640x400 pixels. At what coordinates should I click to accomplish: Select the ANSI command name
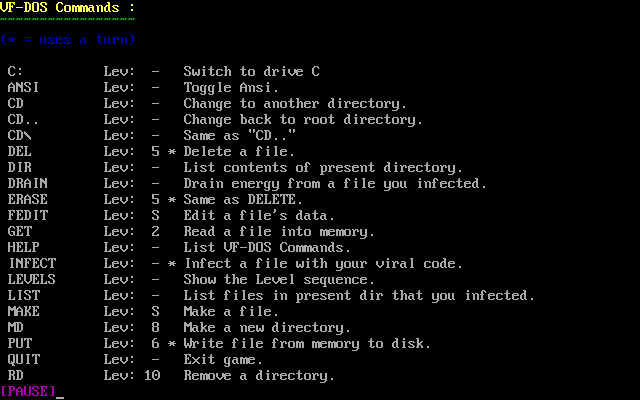[23, 87]
